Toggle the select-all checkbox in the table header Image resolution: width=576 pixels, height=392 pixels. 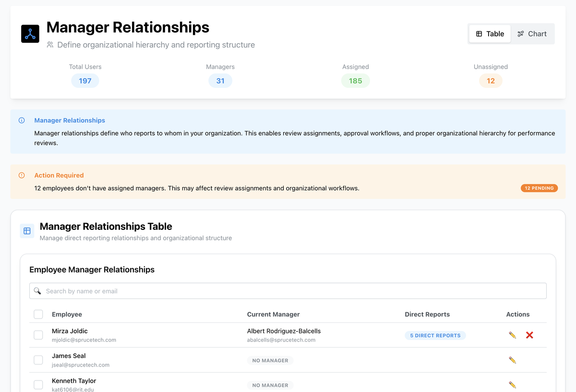[38, 314]
